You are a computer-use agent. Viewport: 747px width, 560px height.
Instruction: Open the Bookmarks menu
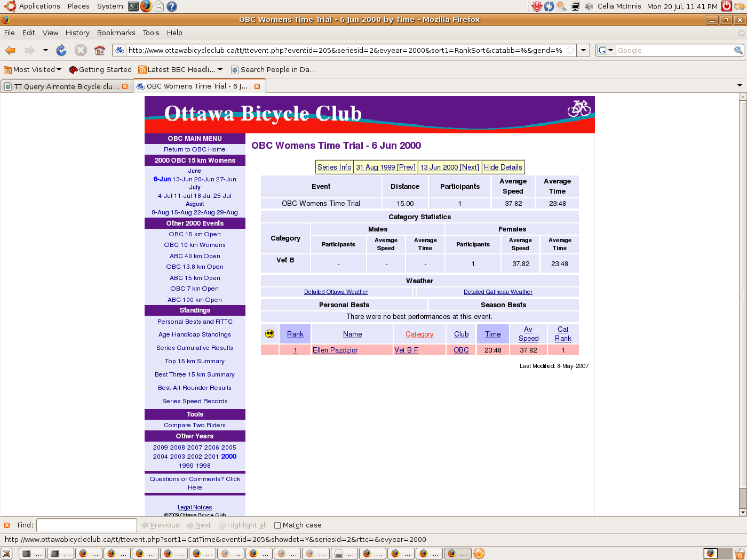116,33
